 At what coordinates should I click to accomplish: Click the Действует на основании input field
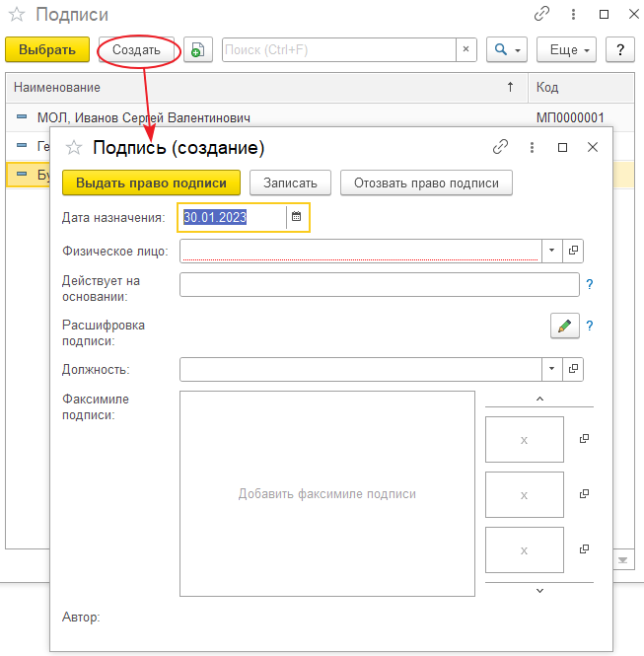coord(379,284)
